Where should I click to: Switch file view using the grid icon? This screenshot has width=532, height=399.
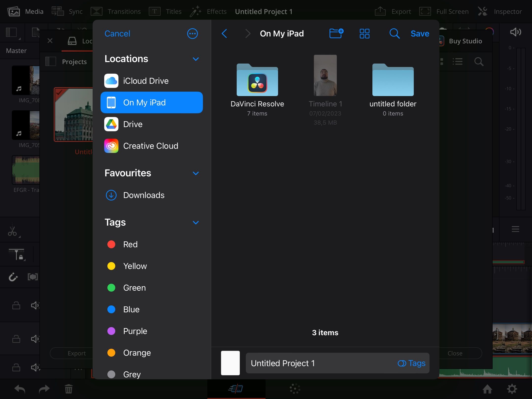[365, 33]
